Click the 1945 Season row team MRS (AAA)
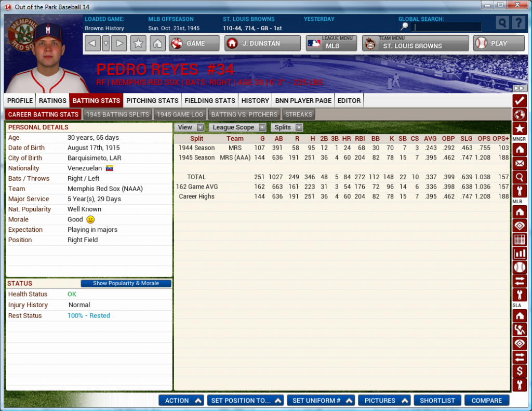532x411 pixels. [235, 157]
